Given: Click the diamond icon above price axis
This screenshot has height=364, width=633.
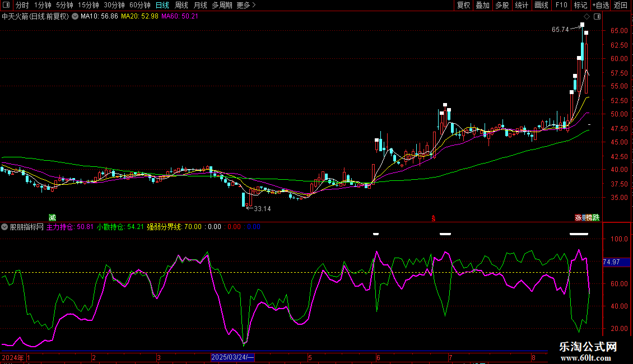Looking at the screenshot, I should [587, 17].
